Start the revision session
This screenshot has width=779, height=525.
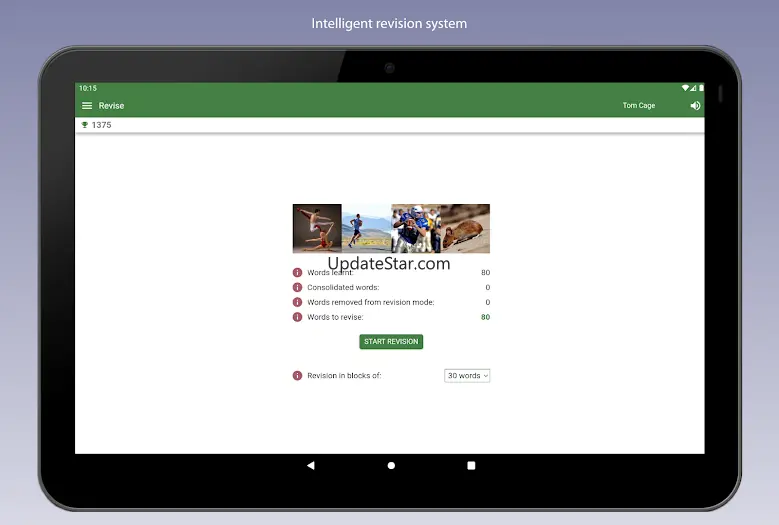coord(391,342)
